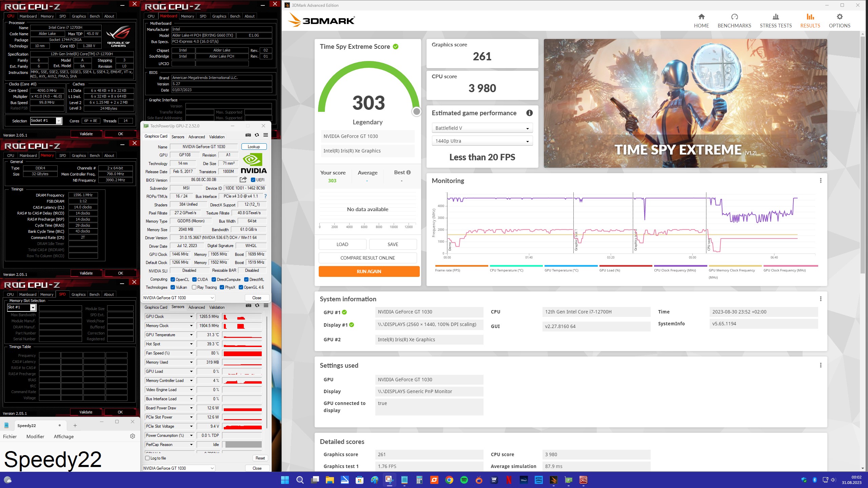The image size is (868, 488).
Task: Open Affichage menu in Notepad
Action: [64, 436]
